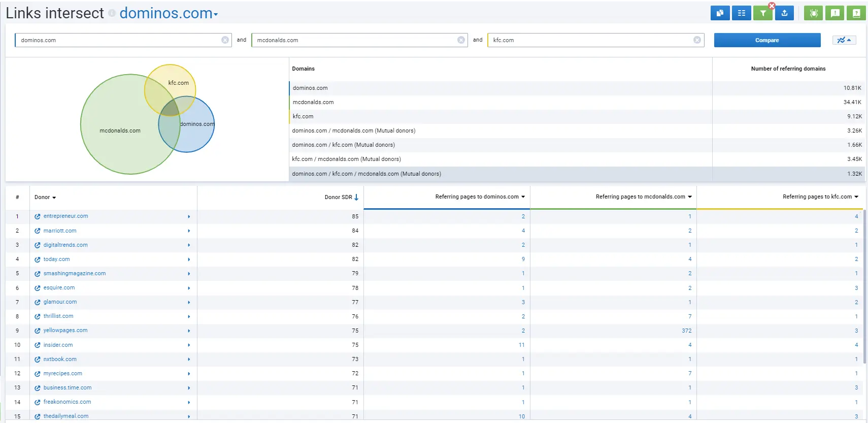This screenshot has height=423, width=868.
Task: Open the Donor column dropdown
Action: [45, 198]
